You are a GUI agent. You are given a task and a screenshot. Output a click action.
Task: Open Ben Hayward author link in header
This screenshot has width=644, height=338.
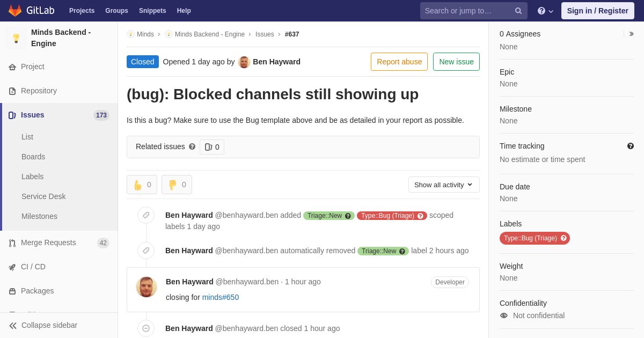point(276,62)
